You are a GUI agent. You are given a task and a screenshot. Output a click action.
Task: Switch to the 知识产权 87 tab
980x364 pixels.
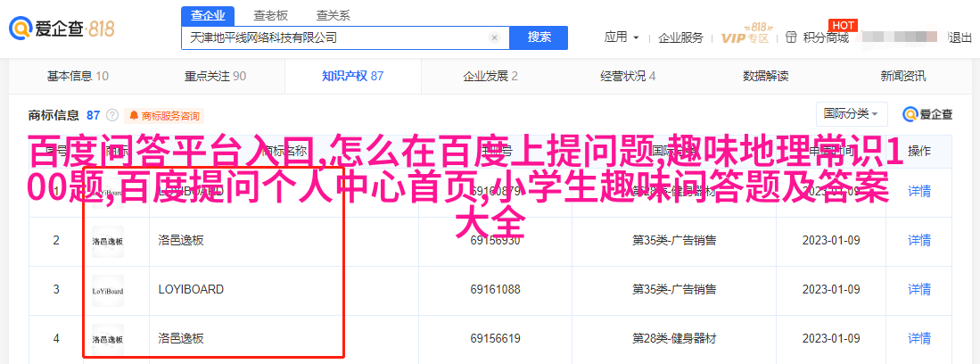pyautogui.click(x=352, y=77)
